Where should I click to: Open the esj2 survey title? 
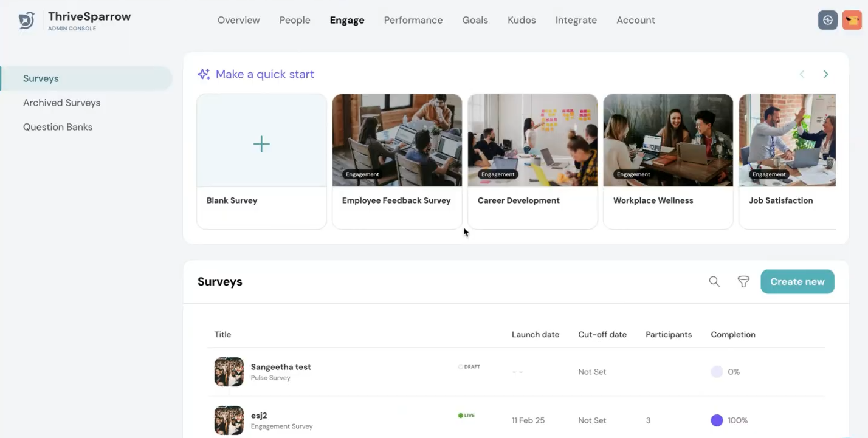coord(259,416)
